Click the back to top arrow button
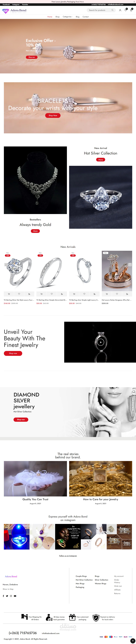This screenshot has width=136, height=644. click(133, 641)
